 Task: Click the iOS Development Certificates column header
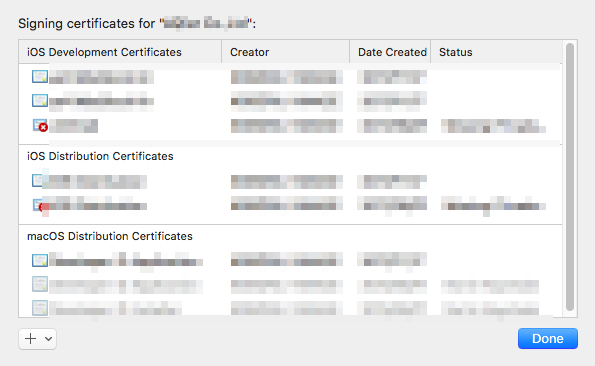pyautogui.click(x=120, y=52)
